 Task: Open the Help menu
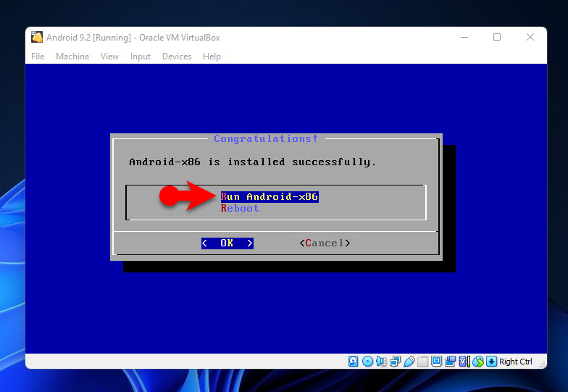(212, 57)
